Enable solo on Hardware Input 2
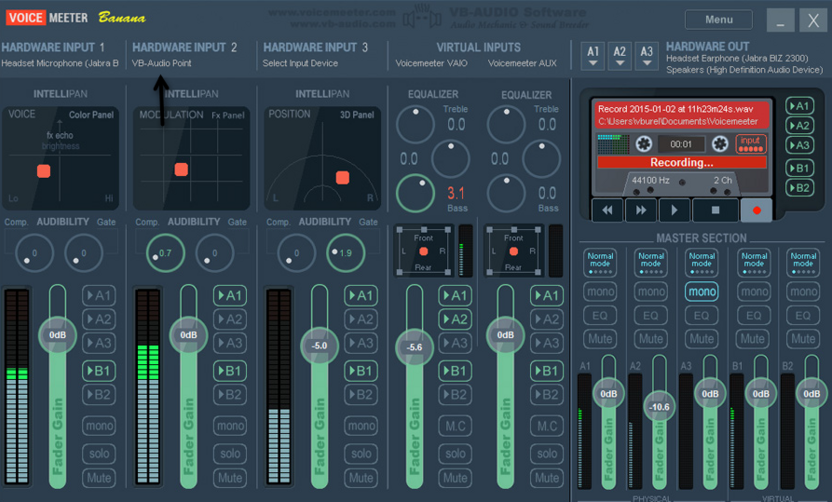Screen dimensions: 832x502 coord(230,454)
